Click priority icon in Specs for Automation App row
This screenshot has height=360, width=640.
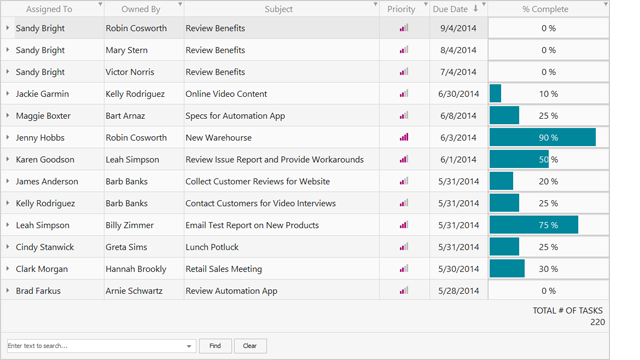tap(404, 116)
